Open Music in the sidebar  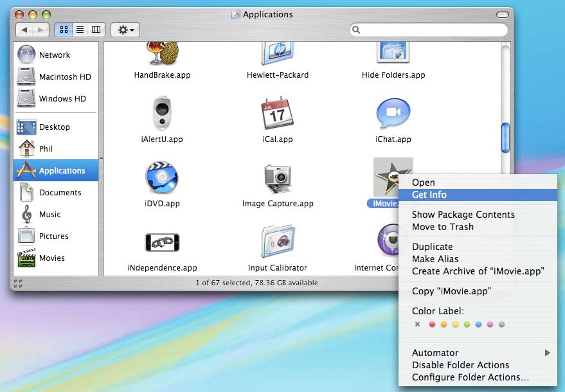[56, 215]
